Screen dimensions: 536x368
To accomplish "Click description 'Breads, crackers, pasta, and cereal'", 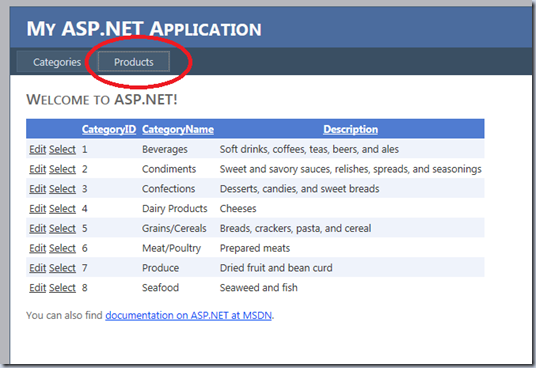I will [x=295, y=229].
